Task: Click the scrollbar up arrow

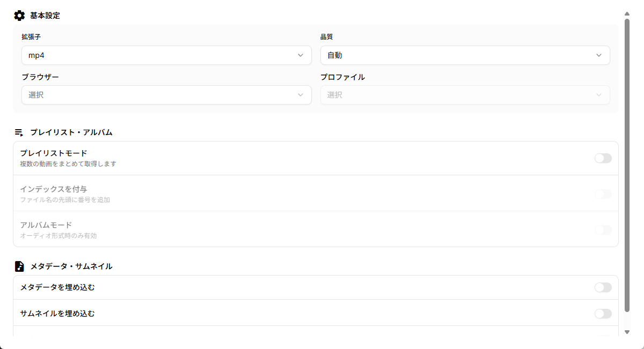Action: [627, 14]
